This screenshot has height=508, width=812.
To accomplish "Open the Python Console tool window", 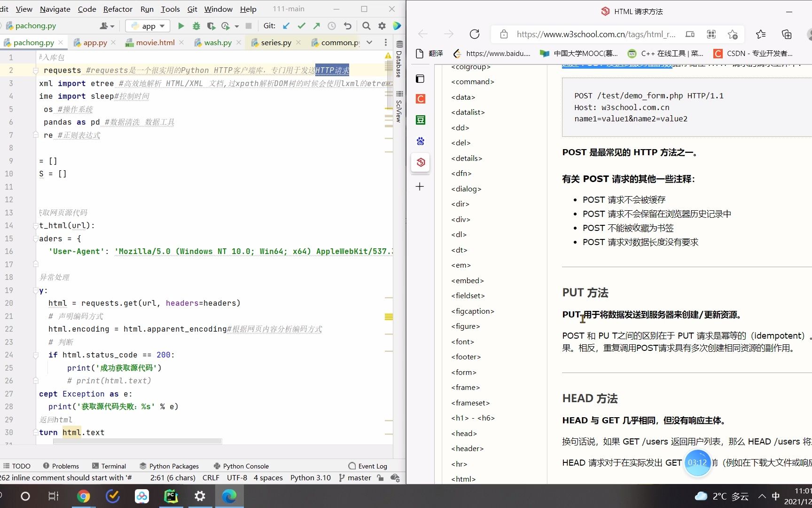I will [241, 466].
